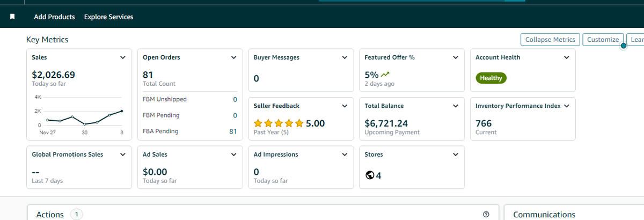Screen dimensions: 644x220
Task: Expand the Sales card chevron
Action: tap(123, 57)
